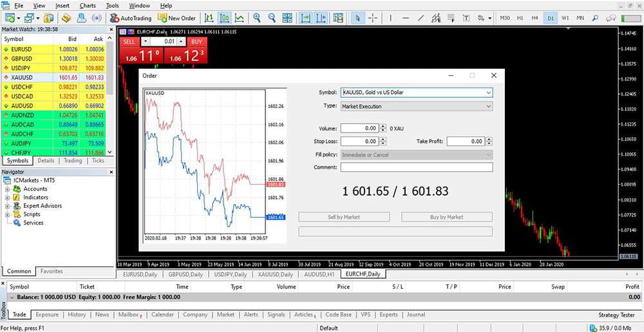Switch chart to candlesticks style

tap(224, 18)
